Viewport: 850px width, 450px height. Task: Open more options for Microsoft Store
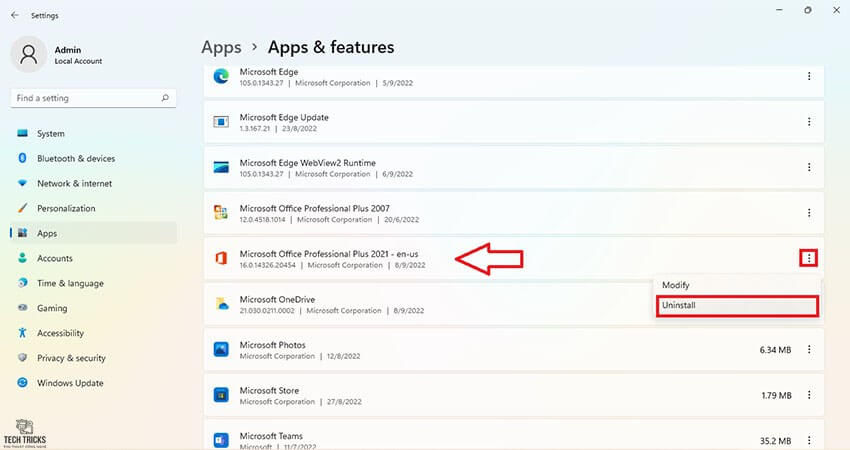point(809,395)
